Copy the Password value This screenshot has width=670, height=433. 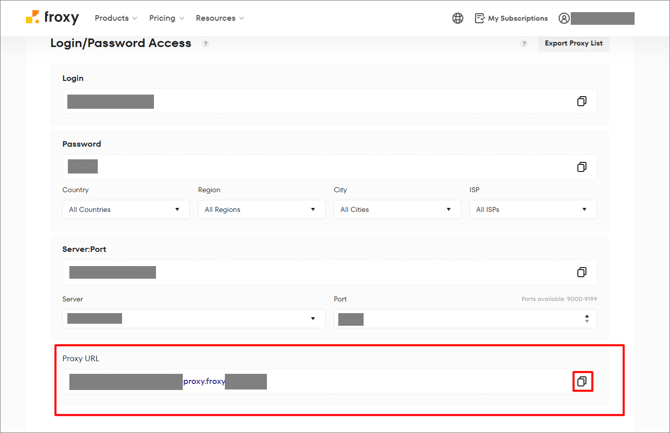(581, 167)
